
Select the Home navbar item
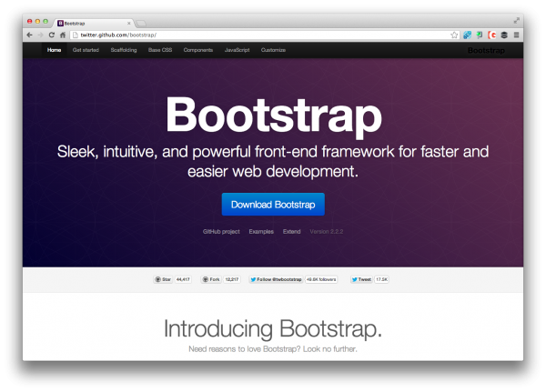pyautogui.click(x=54, y=50)
